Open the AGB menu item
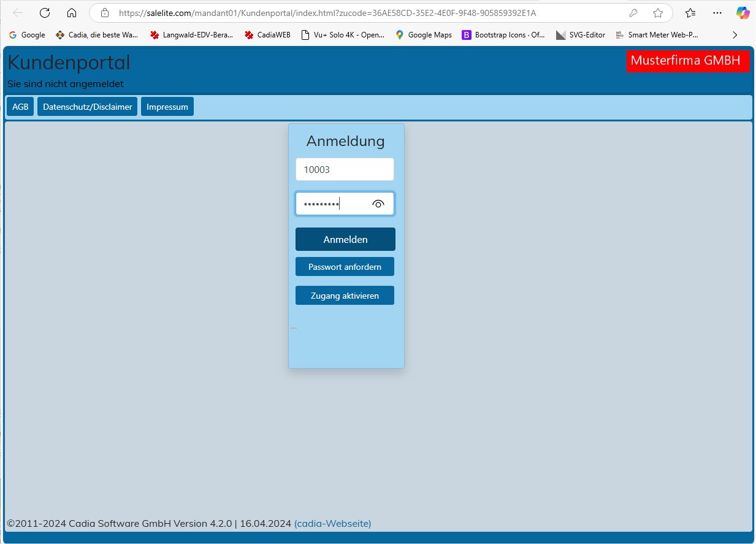The image size is (756, 544). point(20,107)
